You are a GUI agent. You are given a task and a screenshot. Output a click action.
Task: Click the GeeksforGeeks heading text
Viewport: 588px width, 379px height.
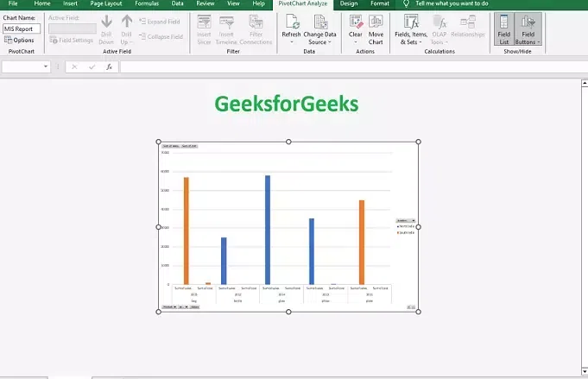tap(287, 104)
